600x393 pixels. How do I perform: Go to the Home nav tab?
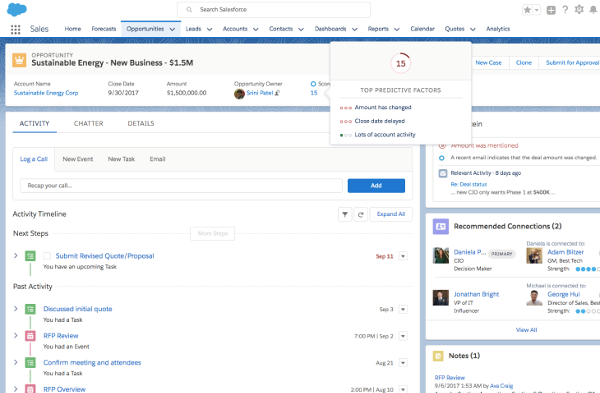[73, 29]
